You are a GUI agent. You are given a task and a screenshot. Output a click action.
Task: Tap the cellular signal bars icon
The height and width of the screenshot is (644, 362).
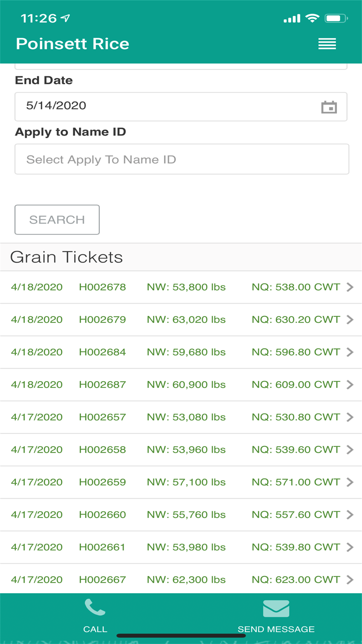(292, 18)
